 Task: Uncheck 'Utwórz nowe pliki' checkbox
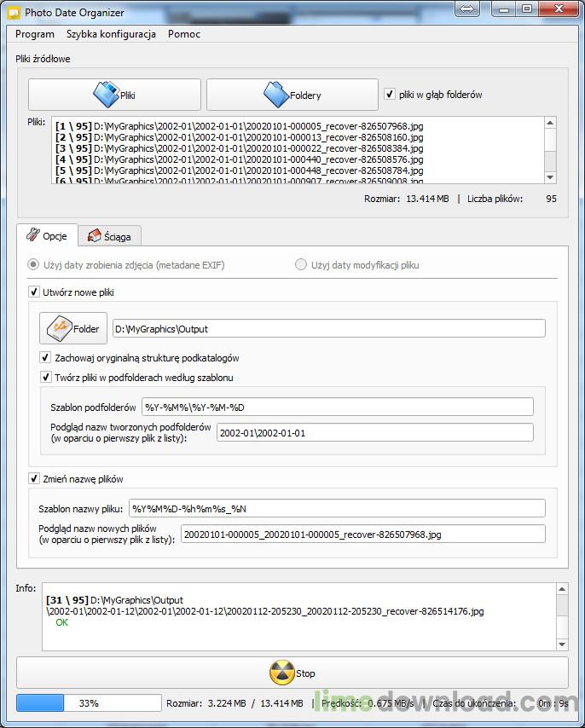pyautogui.click(x=35, y=292)
